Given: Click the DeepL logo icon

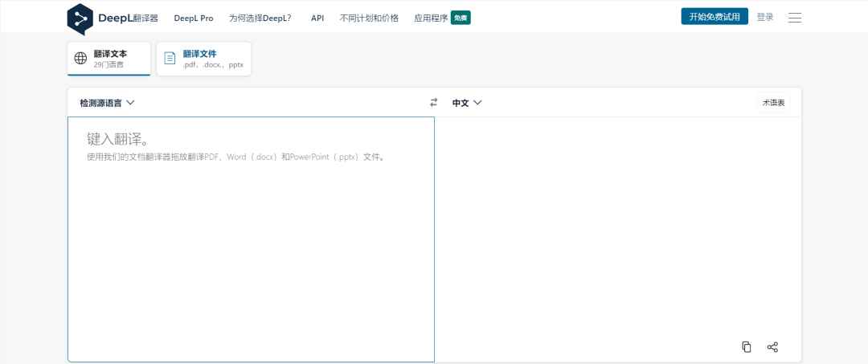Looking at the screenshot, I should (x=80, y=18).
